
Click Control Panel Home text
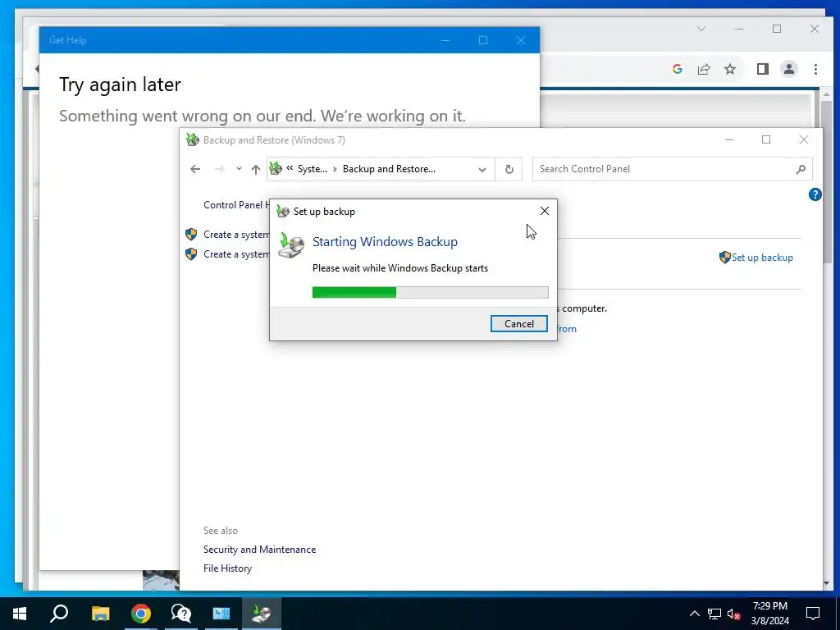(236, 204)
